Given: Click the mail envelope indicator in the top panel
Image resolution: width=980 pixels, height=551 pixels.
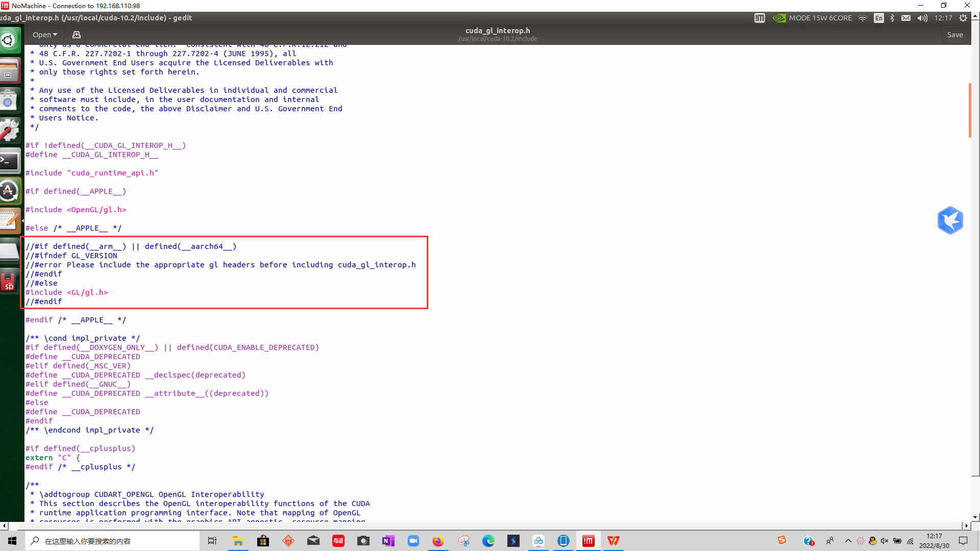Looking at the screenshot, I should [x=906, y=17].
